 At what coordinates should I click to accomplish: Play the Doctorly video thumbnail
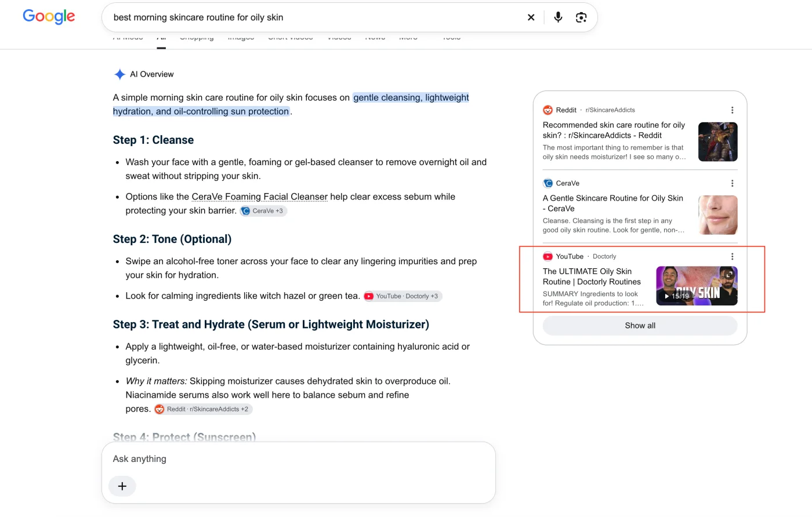click(x=697, y=286)
